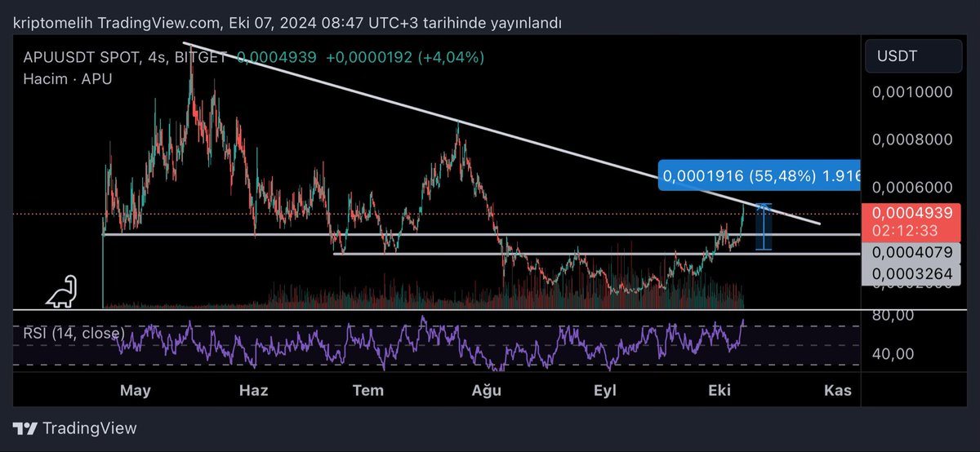Click the blue price range measurement box

pyautogui.click(x=764, y=227)
